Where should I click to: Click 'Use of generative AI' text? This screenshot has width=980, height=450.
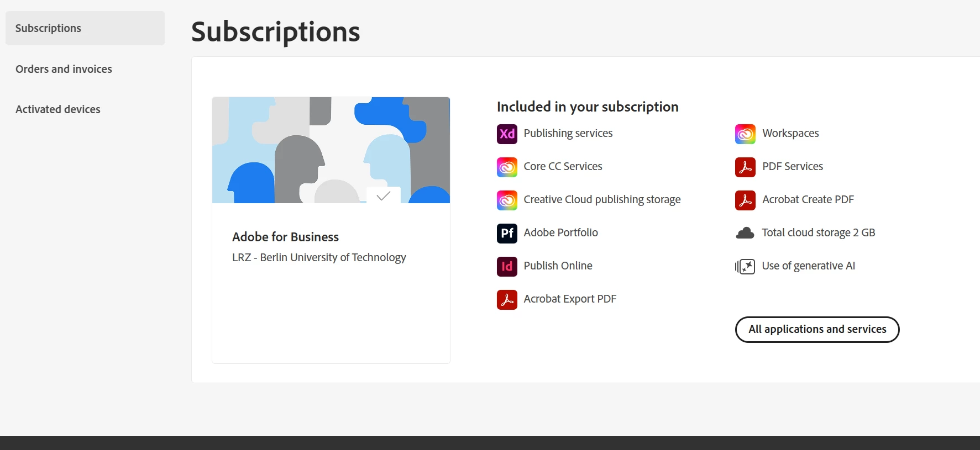click(808, 266)
